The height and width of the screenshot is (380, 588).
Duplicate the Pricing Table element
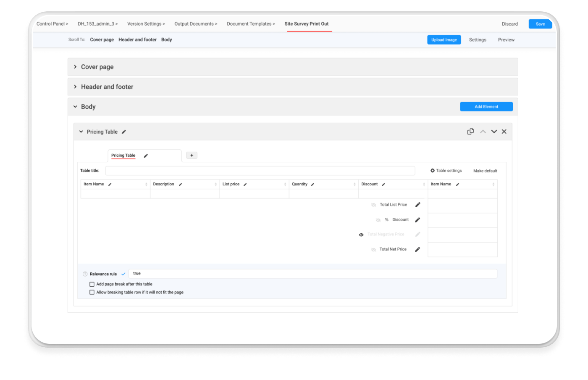click(470, 132)
